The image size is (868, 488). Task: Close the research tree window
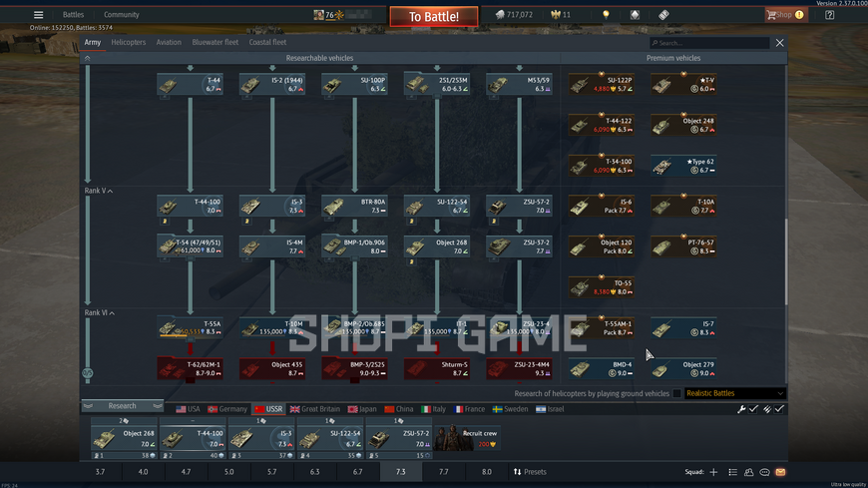[x=779, y=43]
